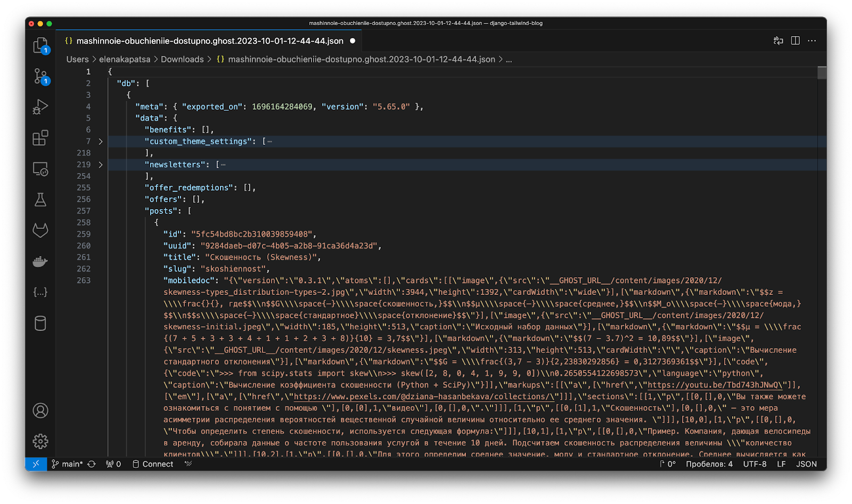Click the main* branch in status bar

(68, 464)
